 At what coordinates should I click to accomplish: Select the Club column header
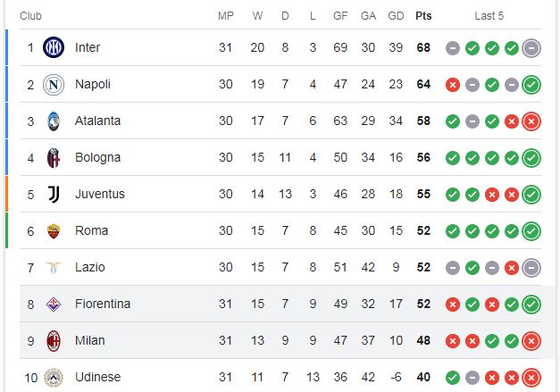coord(30,16)
